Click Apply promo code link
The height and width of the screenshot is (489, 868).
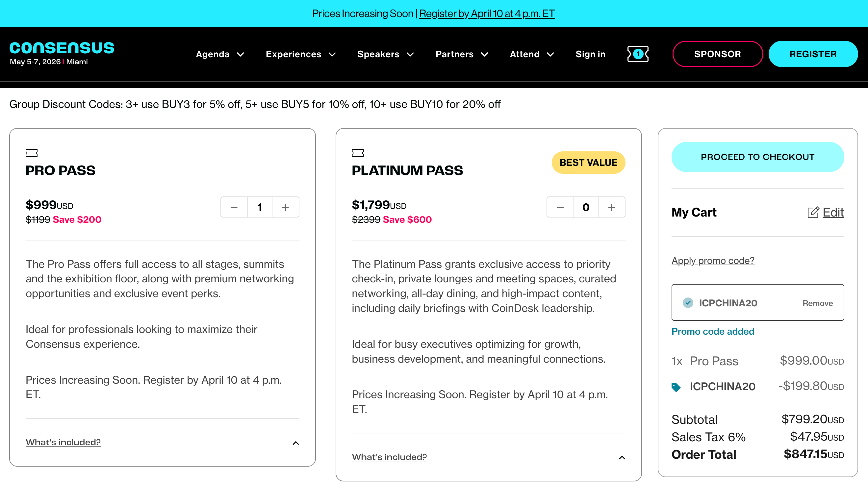tap(713, 261)
